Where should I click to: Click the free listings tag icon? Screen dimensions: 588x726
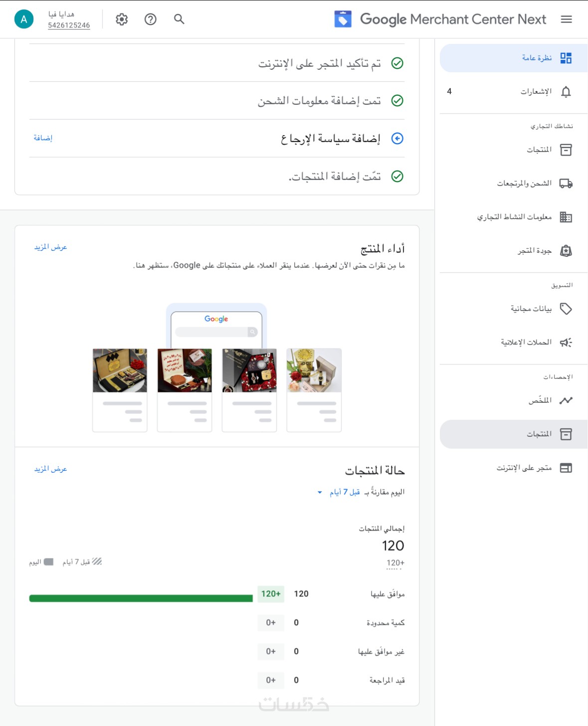click(x=566, y=309)
